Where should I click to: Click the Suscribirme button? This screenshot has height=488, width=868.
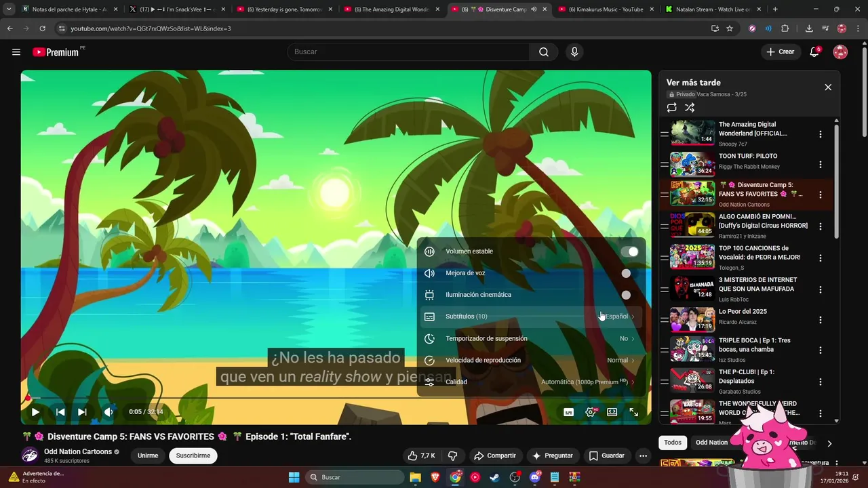pyautogui.click(x=193, y=455)
